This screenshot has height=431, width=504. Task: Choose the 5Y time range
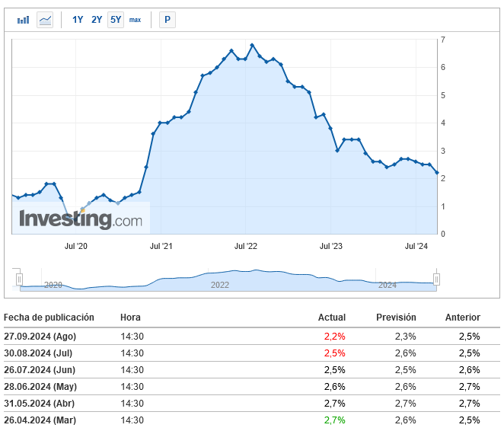116,20
